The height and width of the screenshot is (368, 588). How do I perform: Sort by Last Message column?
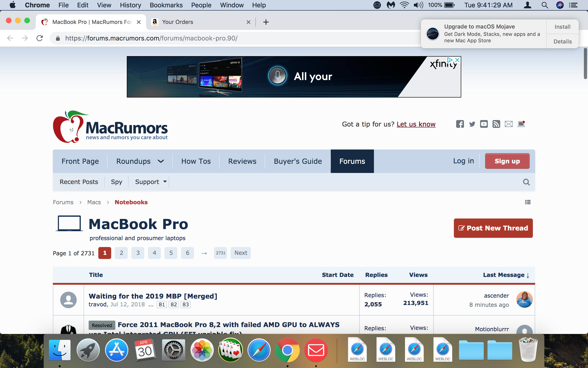pos(506,275)
